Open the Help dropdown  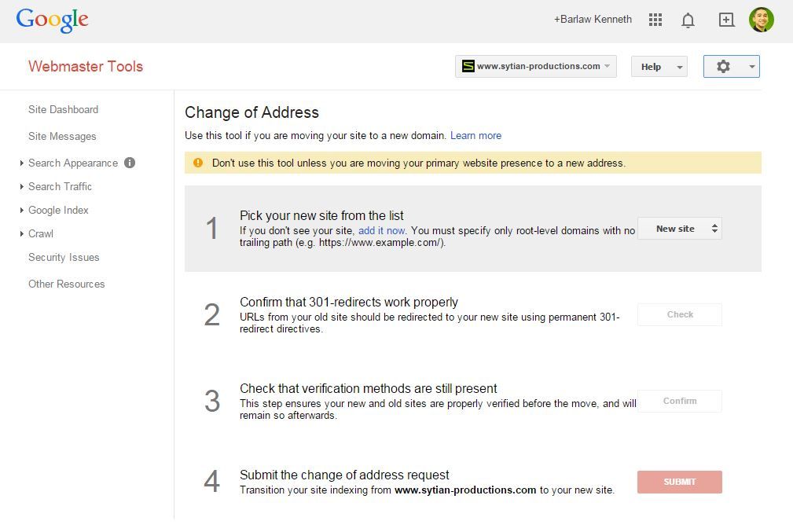(659, 67)
